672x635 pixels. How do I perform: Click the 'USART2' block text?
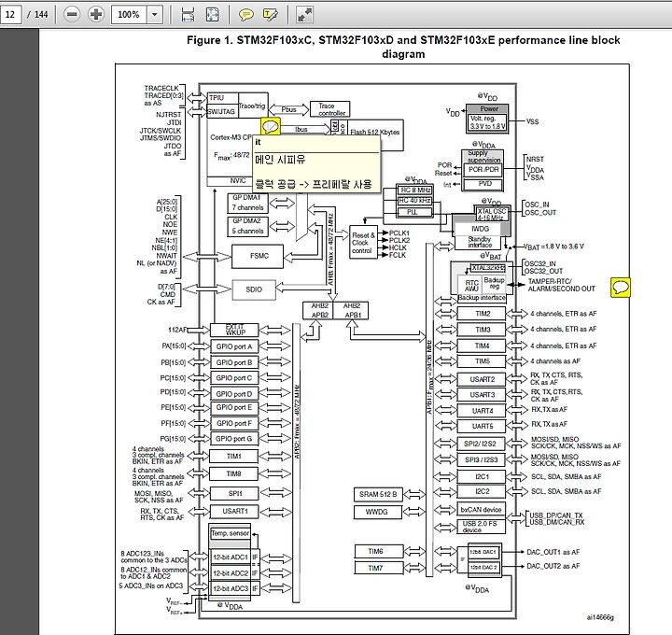pos(482,379)
